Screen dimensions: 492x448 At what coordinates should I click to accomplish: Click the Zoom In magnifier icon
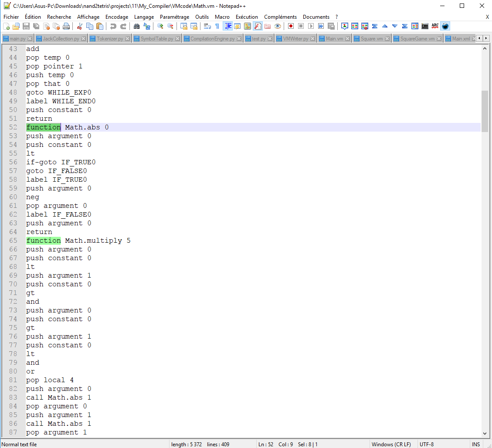click(x=160, y=26)
